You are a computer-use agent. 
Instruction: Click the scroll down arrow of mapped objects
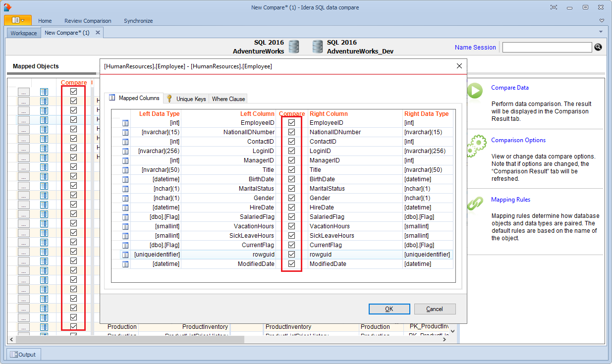click(452, 331)
